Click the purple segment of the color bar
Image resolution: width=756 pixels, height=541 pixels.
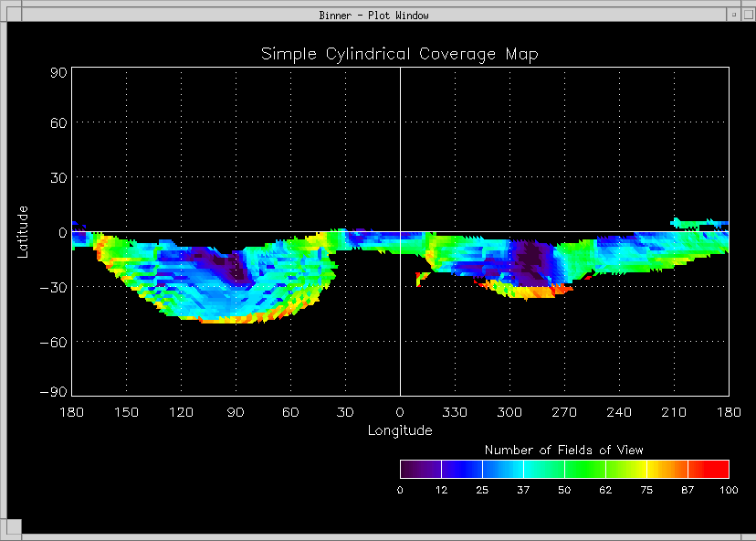(420, 470)
